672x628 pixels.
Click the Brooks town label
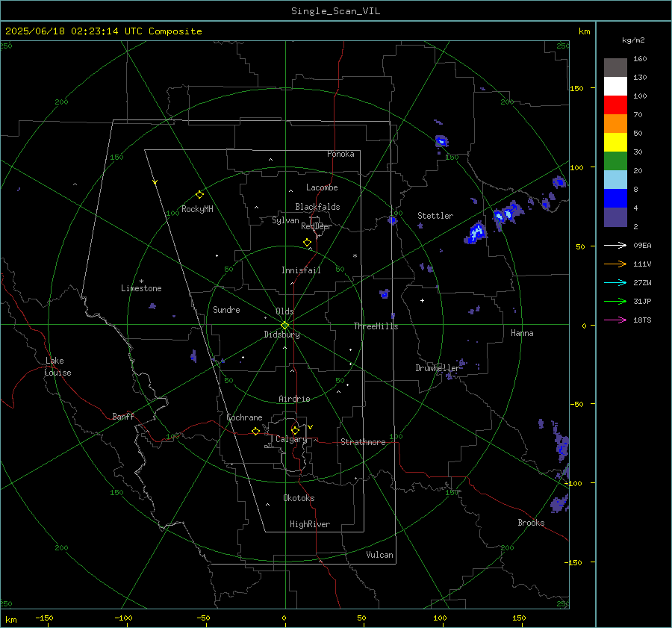(531, 523)
